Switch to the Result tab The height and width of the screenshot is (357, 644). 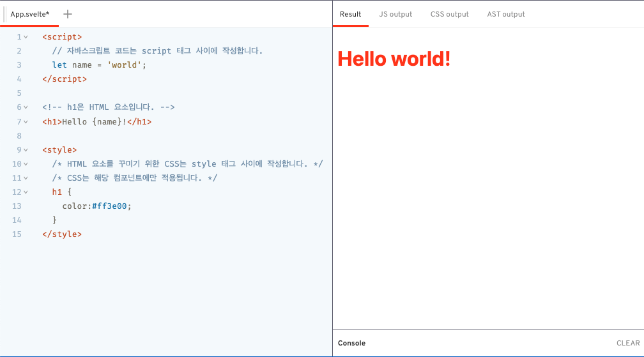pyautogui.click(x=350, y=14)
